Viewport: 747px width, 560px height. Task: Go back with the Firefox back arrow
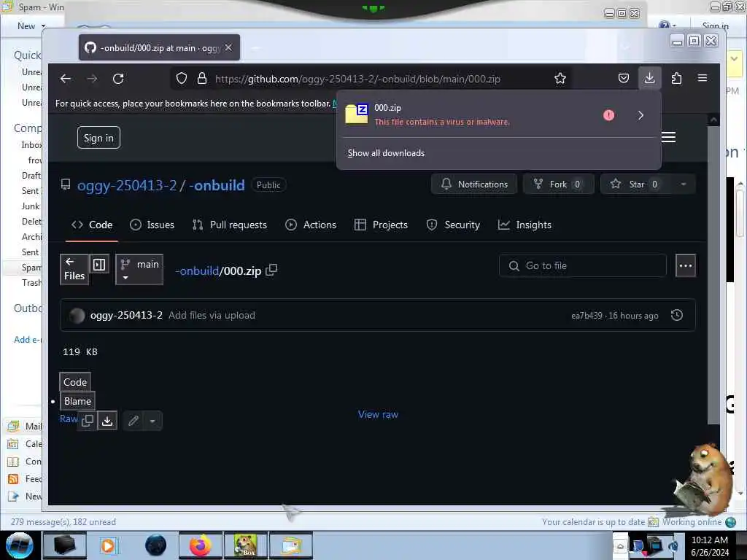tap(66, 79)
